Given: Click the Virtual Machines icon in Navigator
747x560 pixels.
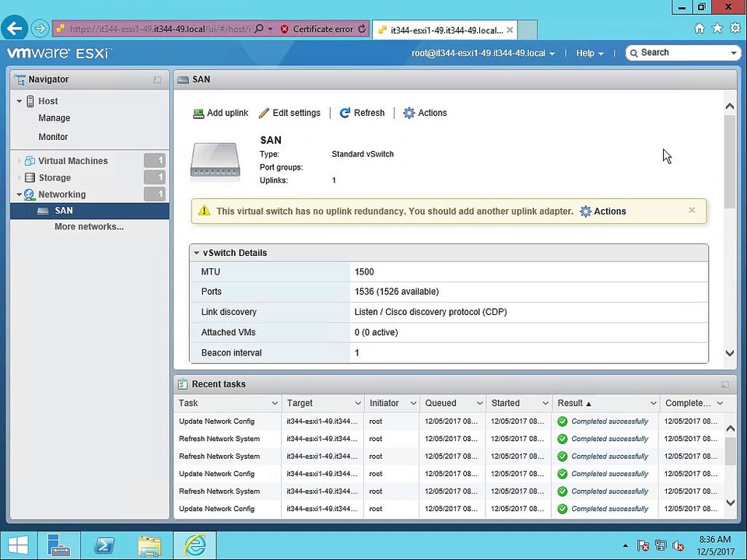Looking at the screenshot, I should click(30, 161).
